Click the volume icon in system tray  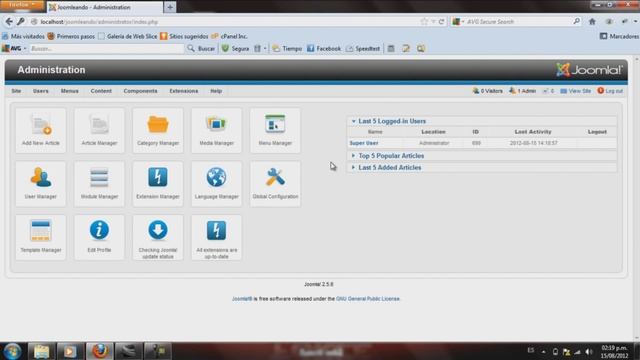click(x=588, y=351)
